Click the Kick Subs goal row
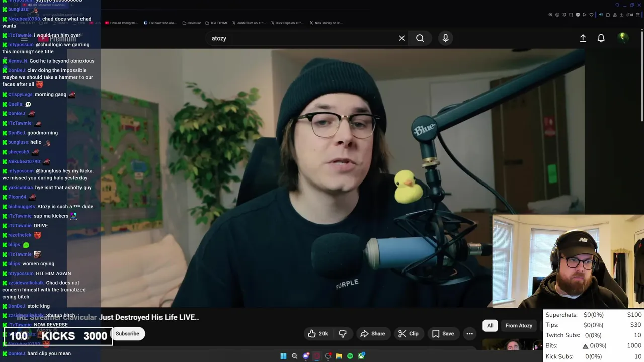644x362 pixels. point(593,356)
